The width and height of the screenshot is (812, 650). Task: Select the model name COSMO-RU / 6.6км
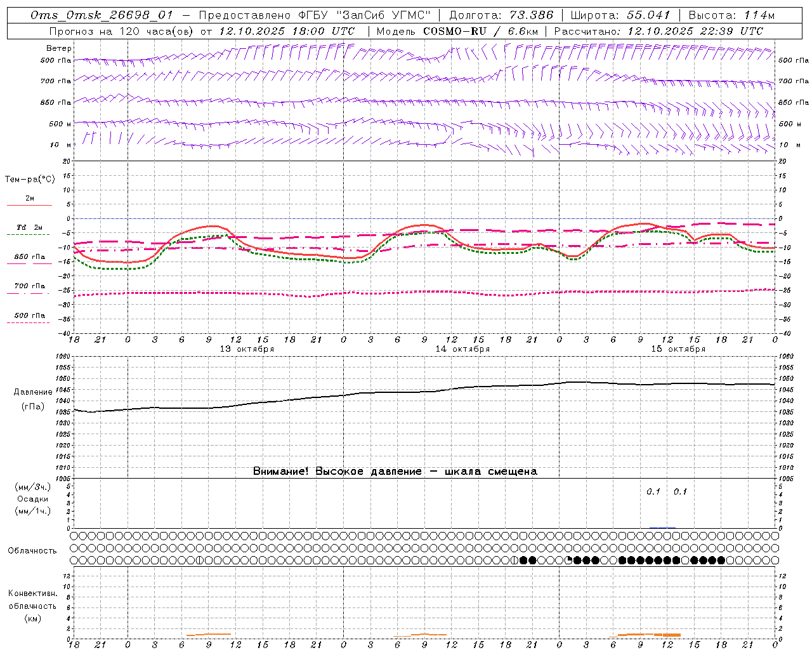480,31
